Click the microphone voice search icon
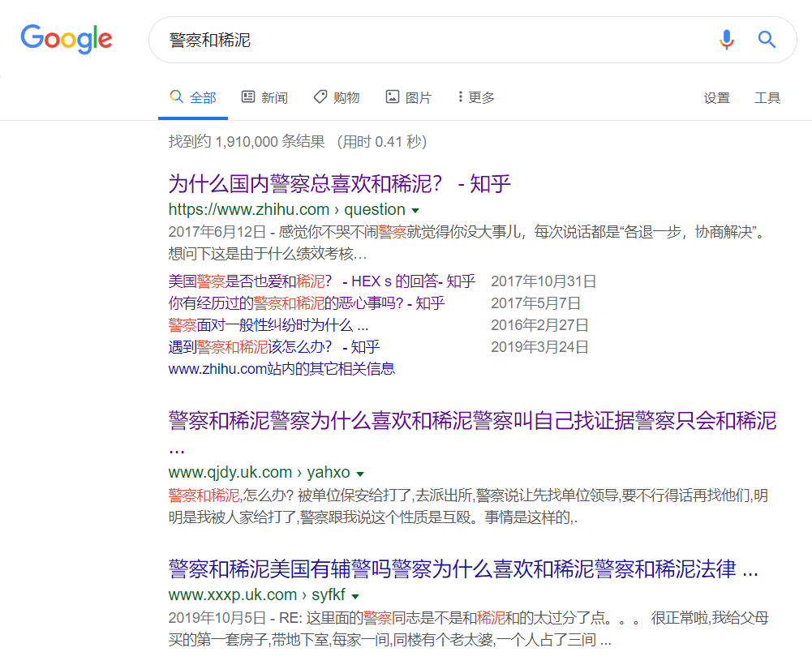 click(x=726, y=39)
